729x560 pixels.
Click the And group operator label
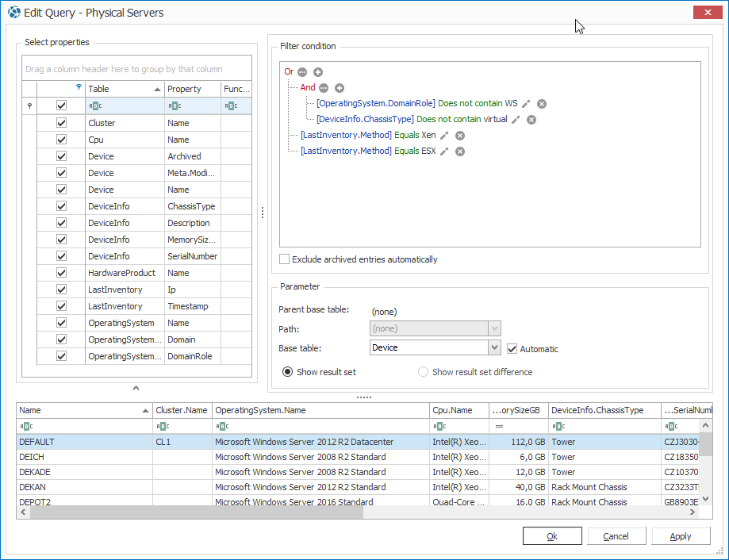[x=308, y=87]
